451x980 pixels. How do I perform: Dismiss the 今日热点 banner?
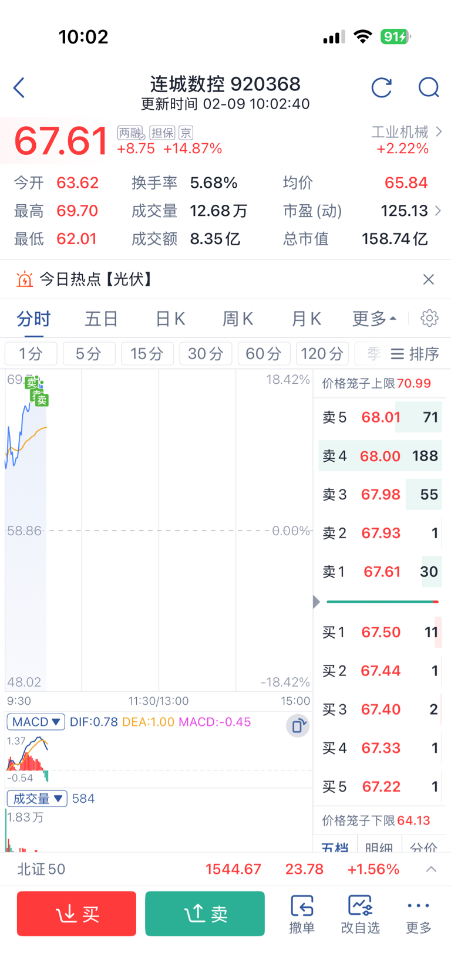429,279
